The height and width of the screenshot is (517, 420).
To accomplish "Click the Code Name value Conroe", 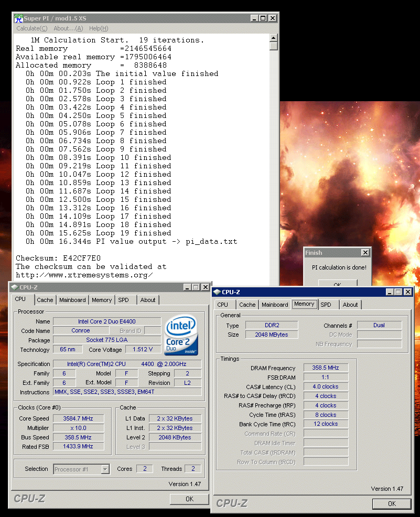I will click(81, 330).
